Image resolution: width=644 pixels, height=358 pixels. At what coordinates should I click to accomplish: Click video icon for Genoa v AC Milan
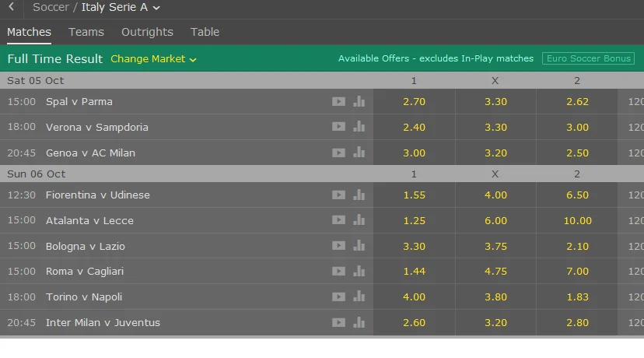[338, 153]
